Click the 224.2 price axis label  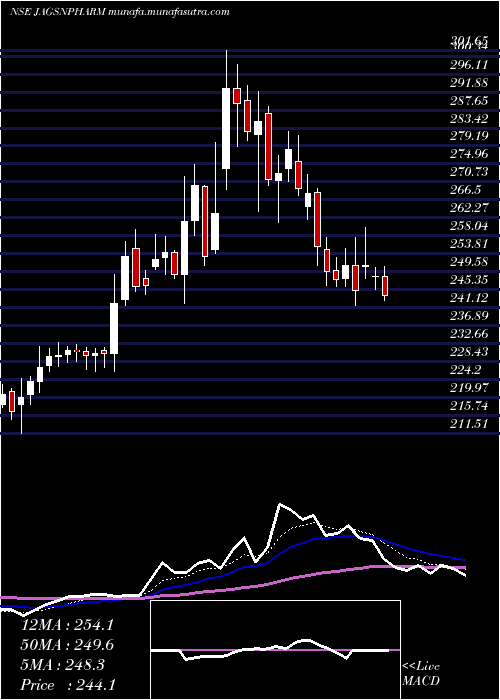tap(465, 370)
